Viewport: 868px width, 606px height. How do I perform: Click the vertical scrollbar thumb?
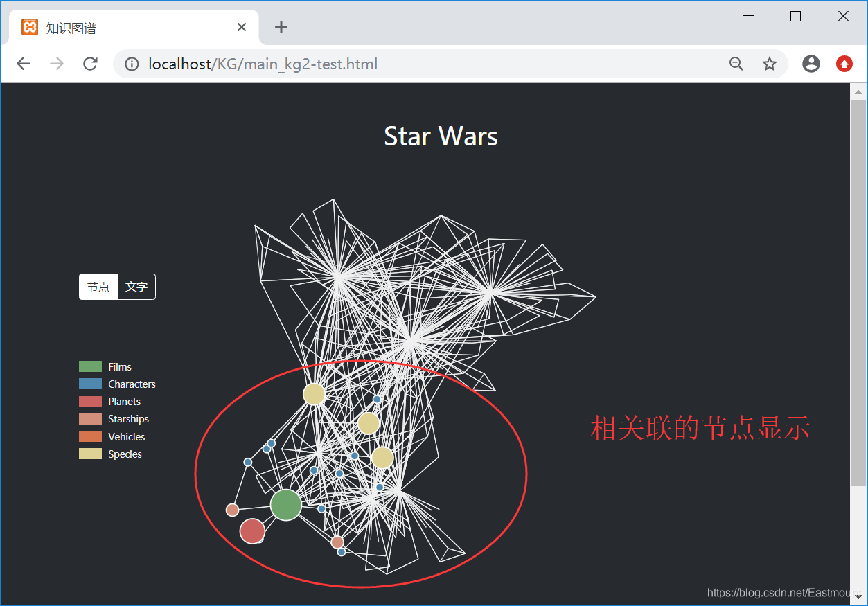[858, 292]
